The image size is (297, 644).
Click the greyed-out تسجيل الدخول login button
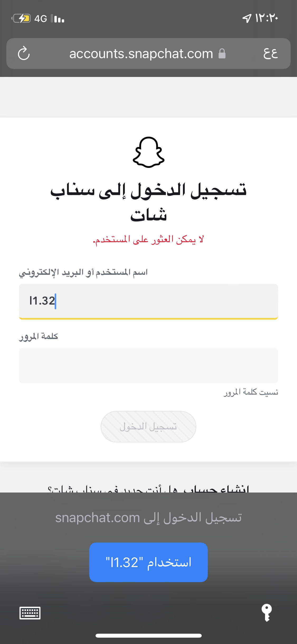point(148,426)
